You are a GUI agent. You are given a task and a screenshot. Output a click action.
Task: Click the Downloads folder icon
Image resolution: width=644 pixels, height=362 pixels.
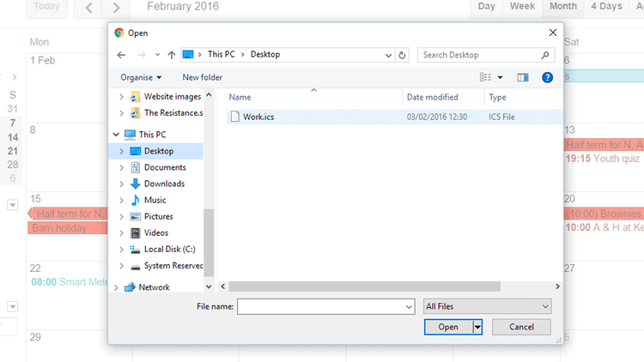point(136,184)
